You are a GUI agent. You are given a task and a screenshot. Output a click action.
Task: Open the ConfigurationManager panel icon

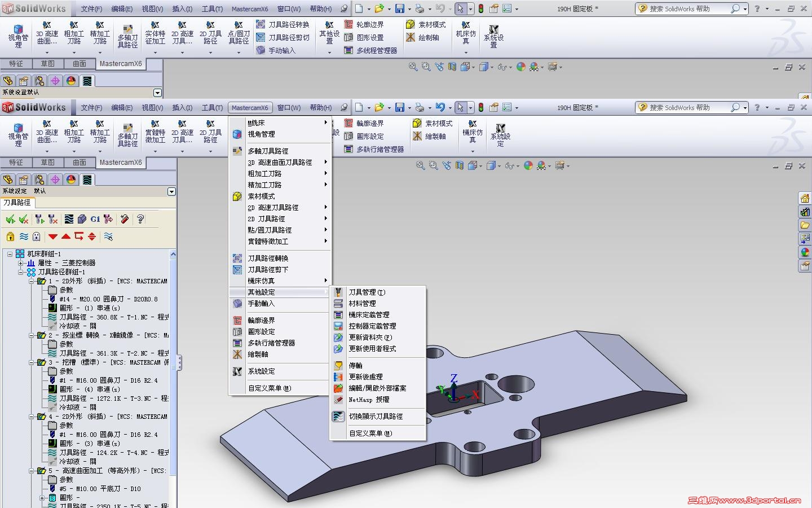[x=39, y=179]
